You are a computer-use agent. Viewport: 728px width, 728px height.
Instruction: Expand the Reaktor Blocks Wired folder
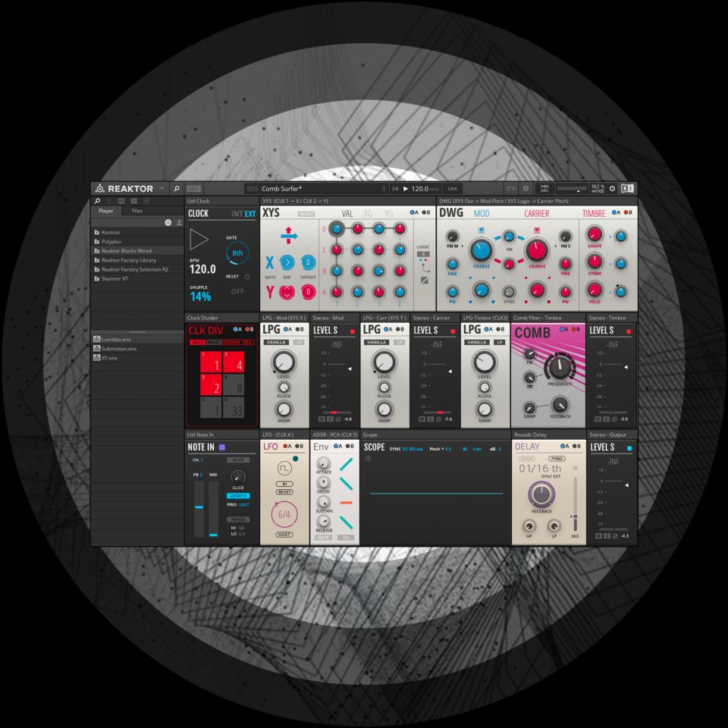(x=126, y=250)
